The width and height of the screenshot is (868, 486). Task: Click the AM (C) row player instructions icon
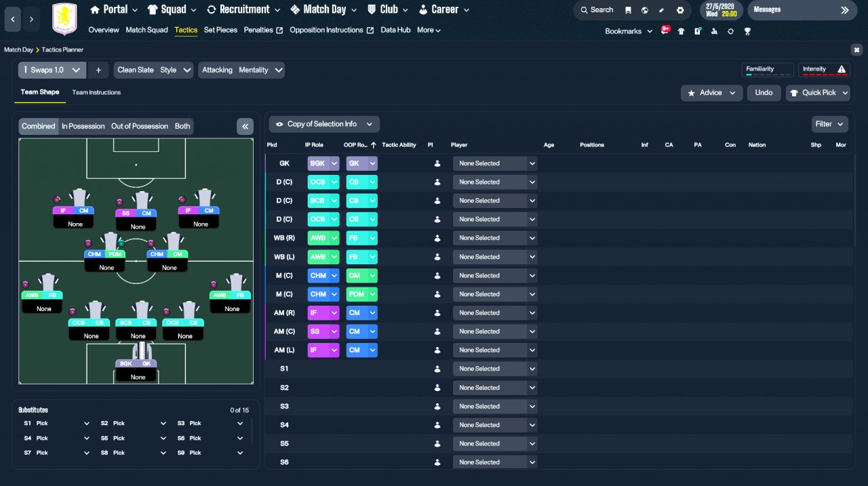pyautogui.click(x=437, y=331)
